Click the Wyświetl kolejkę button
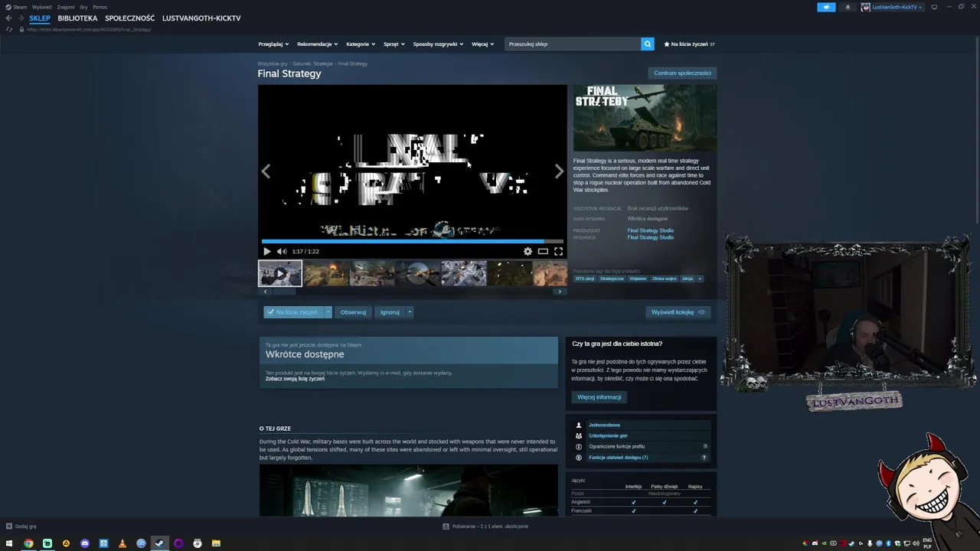 click(678, 312)
